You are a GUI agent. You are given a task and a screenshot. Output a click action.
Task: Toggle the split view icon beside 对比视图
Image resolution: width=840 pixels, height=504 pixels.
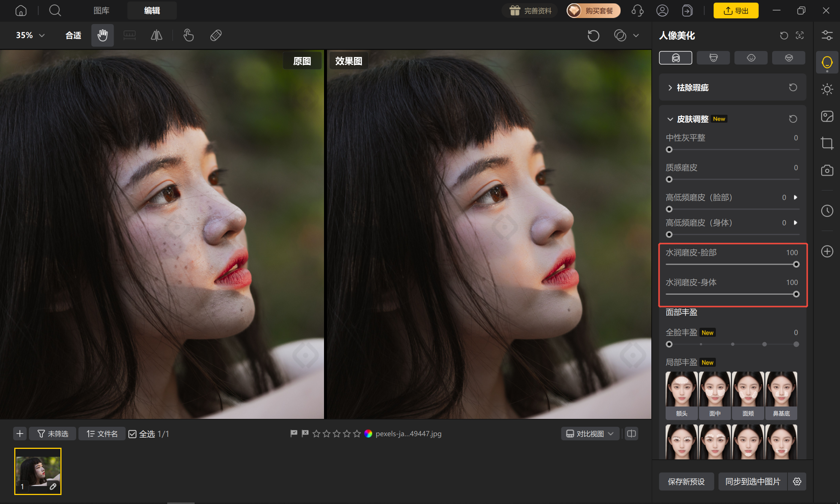[x=631, y=434]
